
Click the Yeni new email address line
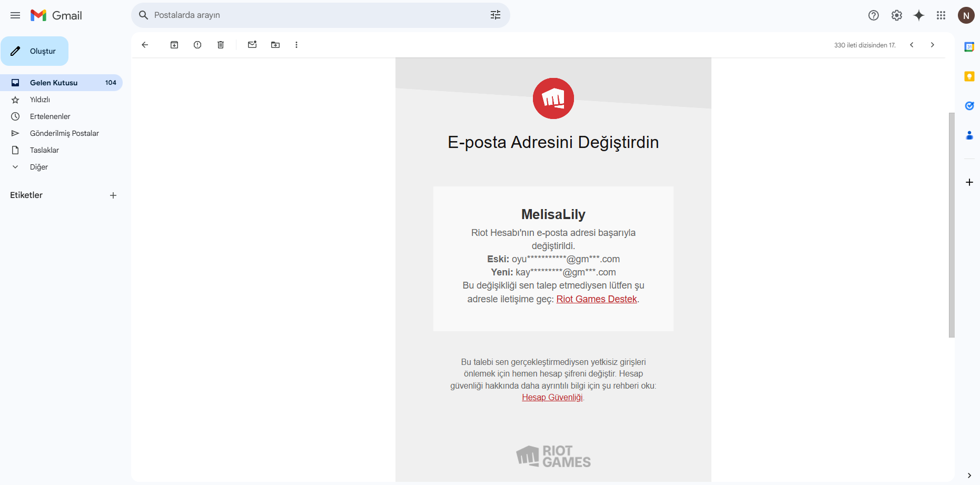click(553, 272)
